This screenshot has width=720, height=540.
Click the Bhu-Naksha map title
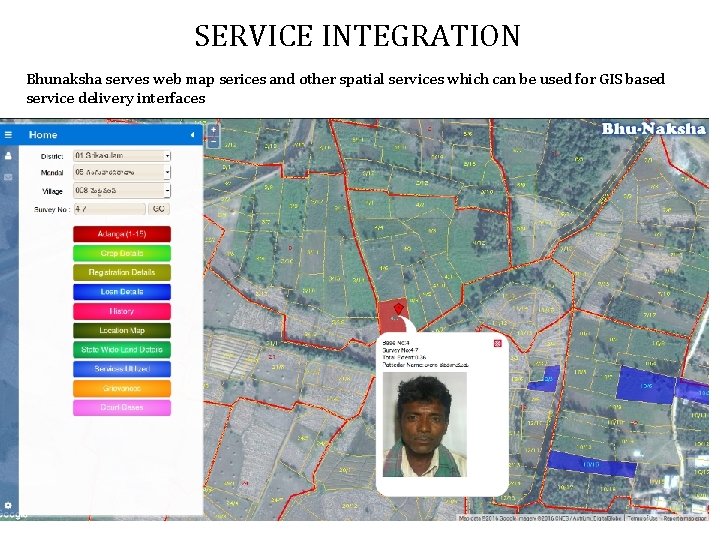click(653, 129)
